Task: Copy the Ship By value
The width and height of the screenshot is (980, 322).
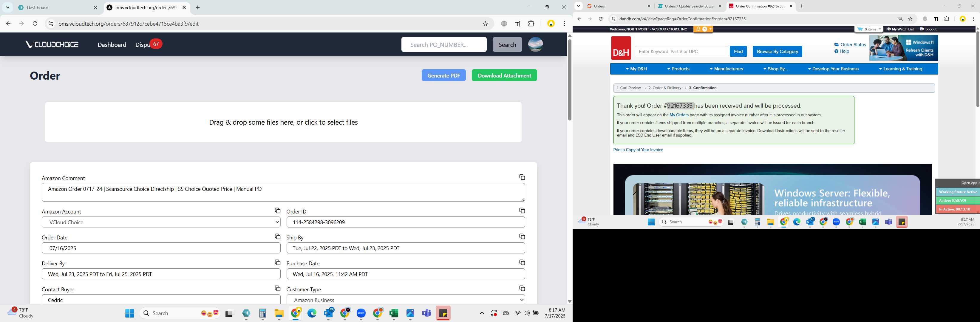Action: tap(522, 236)
